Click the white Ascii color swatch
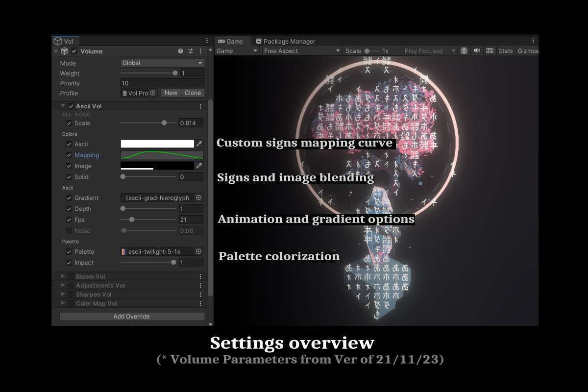 click(x=157, y=144)
